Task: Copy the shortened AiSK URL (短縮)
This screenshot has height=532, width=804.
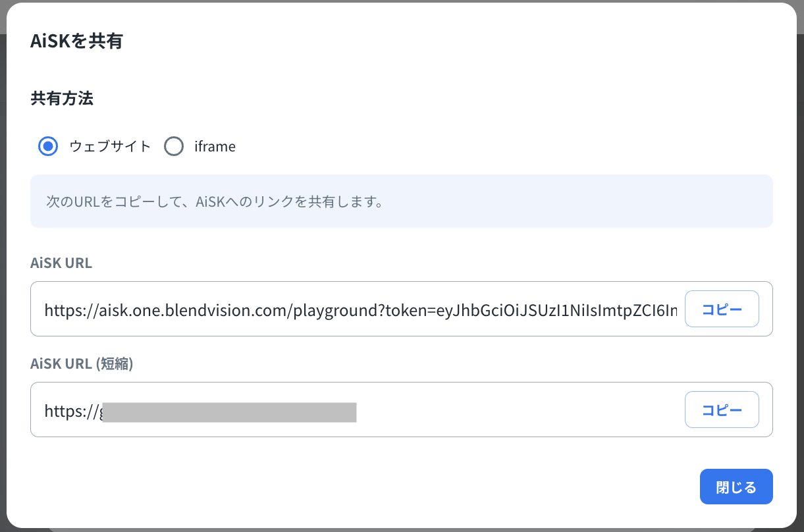Action: (x=722, y=410)
